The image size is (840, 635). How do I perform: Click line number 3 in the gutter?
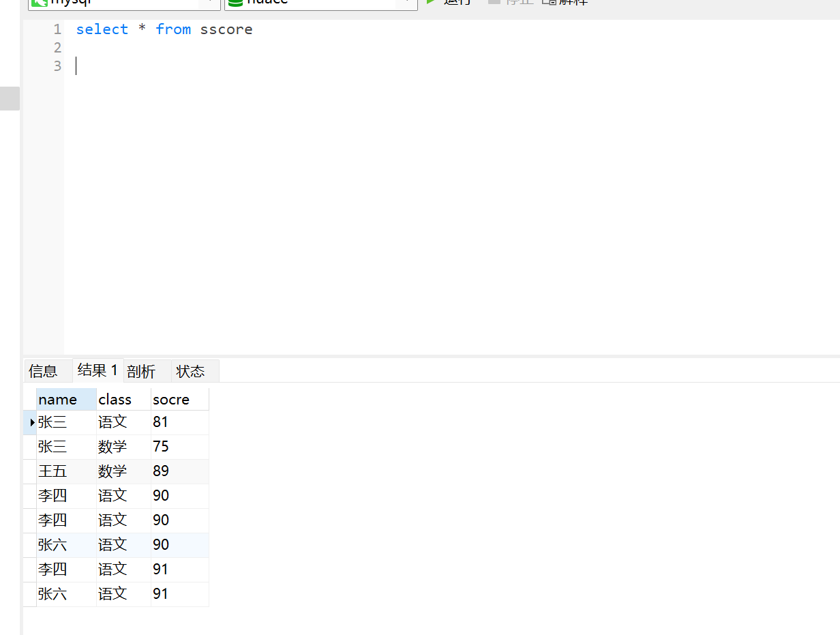point(57,66)
